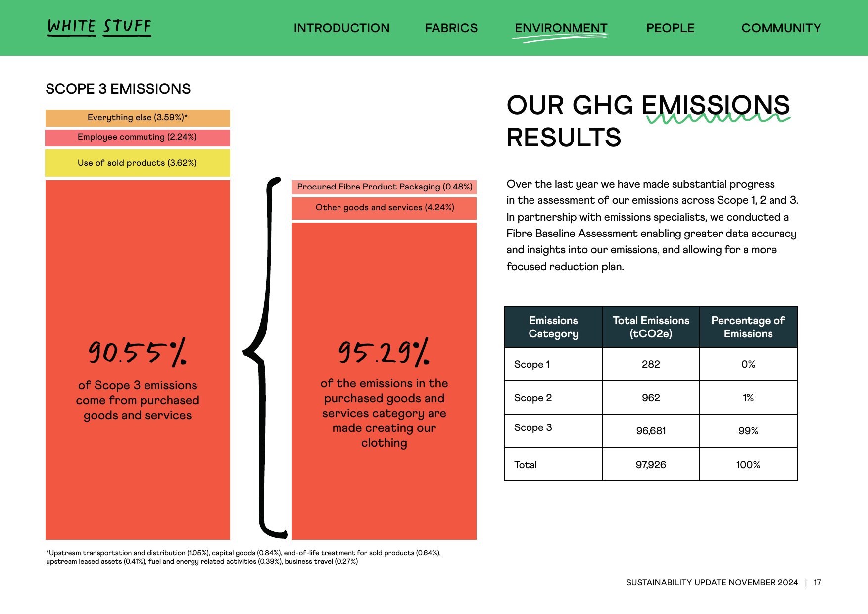Go to the FABRICS section tab

point(451,28)
